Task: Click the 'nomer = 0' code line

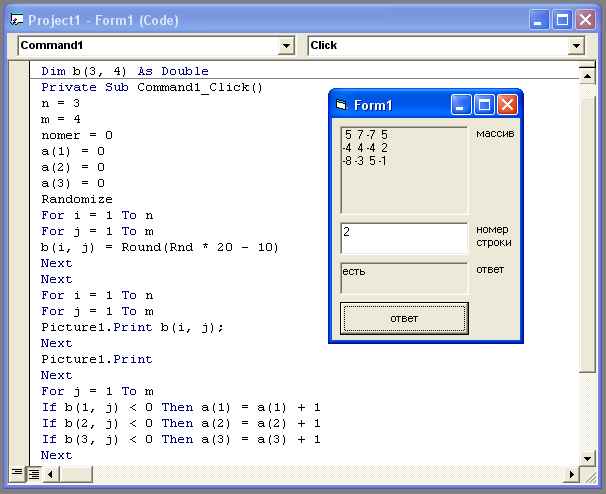Action: pos(77,135)
